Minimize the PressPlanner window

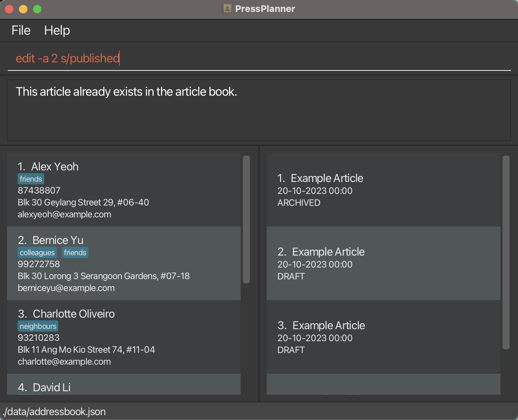23,9
